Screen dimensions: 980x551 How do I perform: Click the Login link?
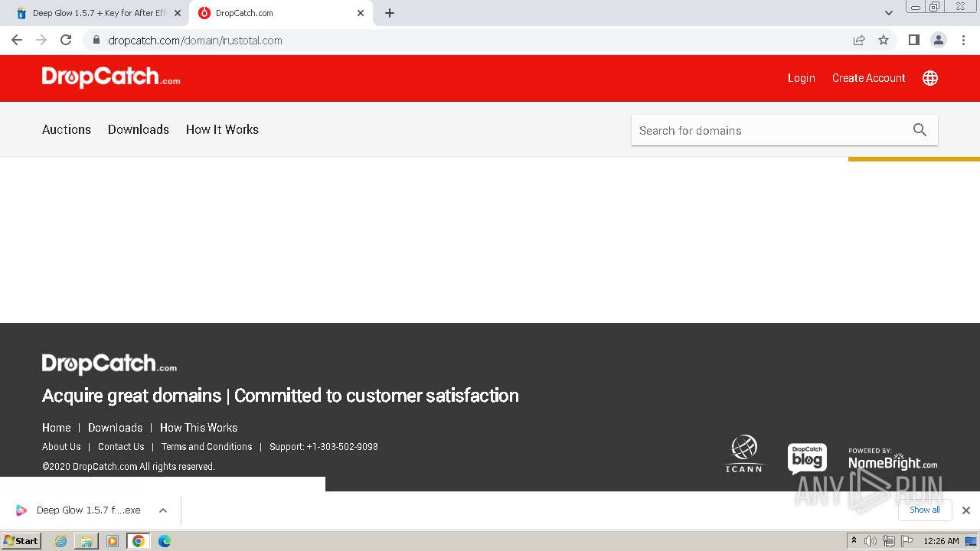coord(802,78)
